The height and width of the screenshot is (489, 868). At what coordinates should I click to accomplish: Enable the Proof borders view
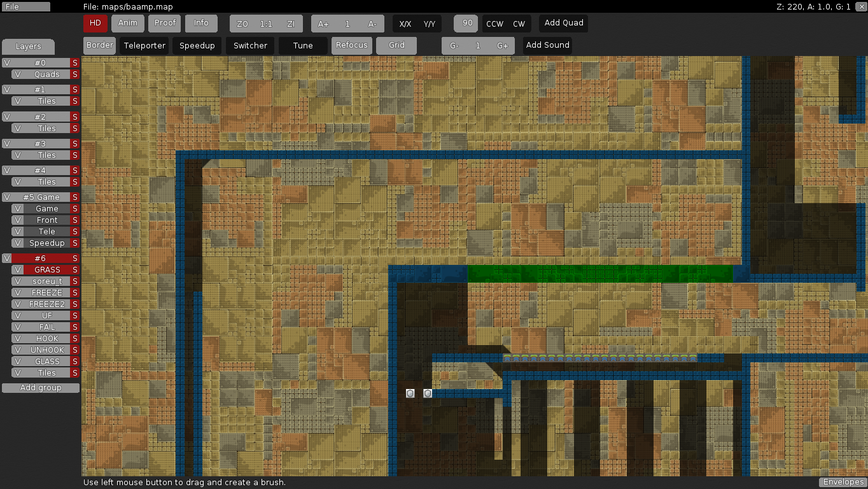coord(165,24)
